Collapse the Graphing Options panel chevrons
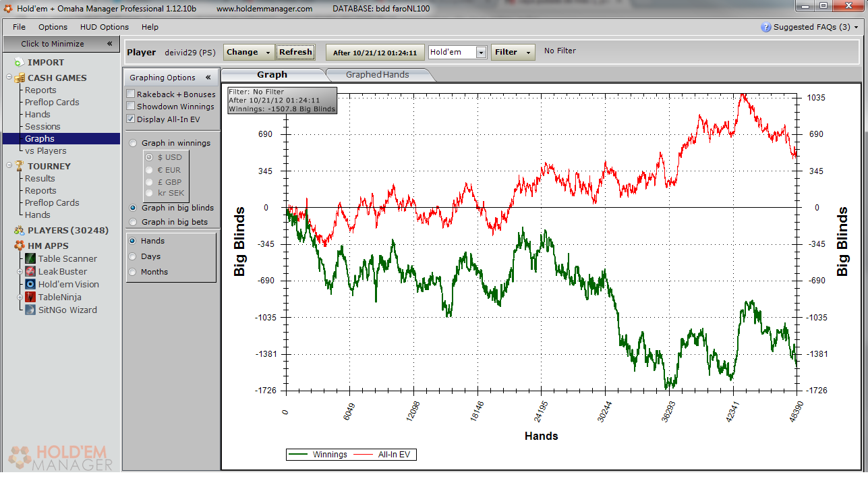The height and width of the screenshot is (483, 868). pyautogui.click(x=208, y=77)
